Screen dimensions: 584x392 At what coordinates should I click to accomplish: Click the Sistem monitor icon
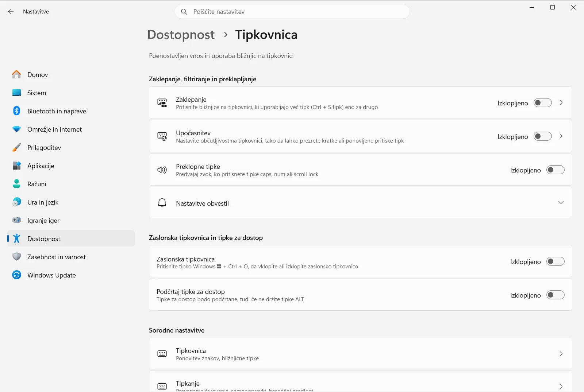[16, 93]
